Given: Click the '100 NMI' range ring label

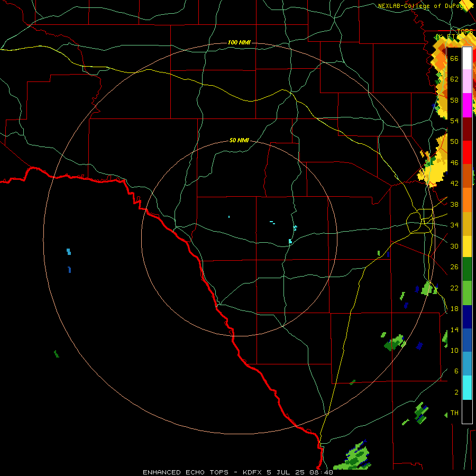Looking at the screenshot, I should point(239,42).
